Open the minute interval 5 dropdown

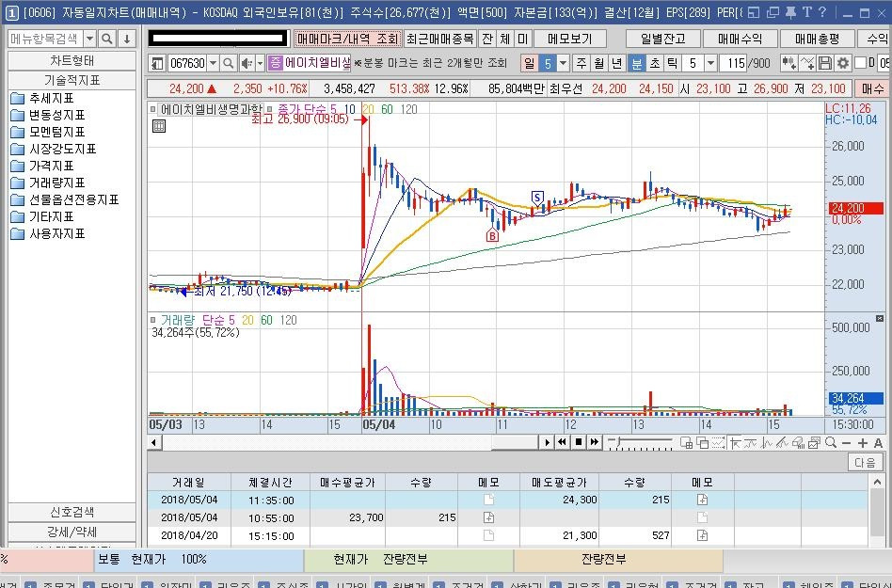(x=710, y=63)
